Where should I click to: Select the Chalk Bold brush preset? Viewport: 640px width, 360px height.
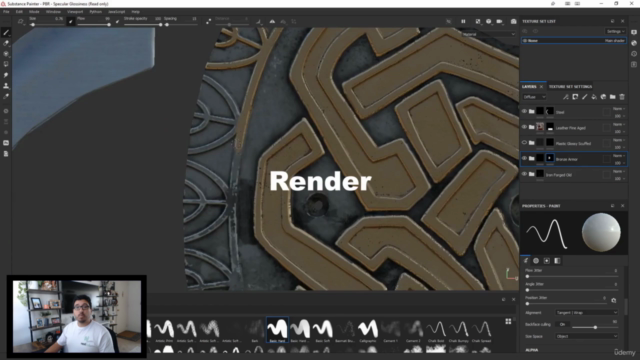point(436,330)
